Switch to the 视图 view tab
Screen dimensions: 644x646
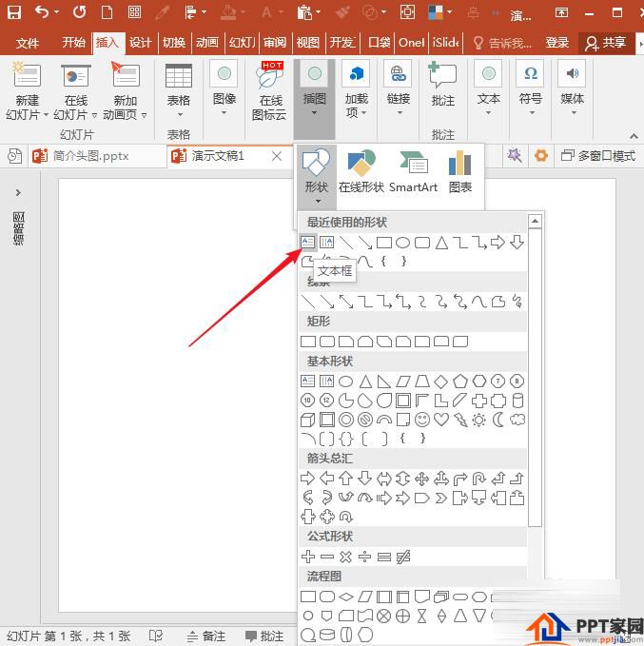(x=308, y=42)
